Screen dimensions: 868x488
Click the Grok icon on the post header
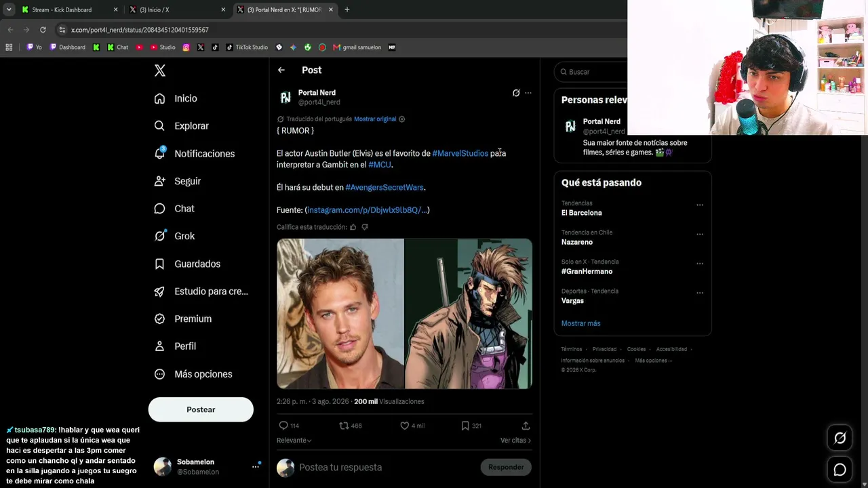[x=516, y=93]
